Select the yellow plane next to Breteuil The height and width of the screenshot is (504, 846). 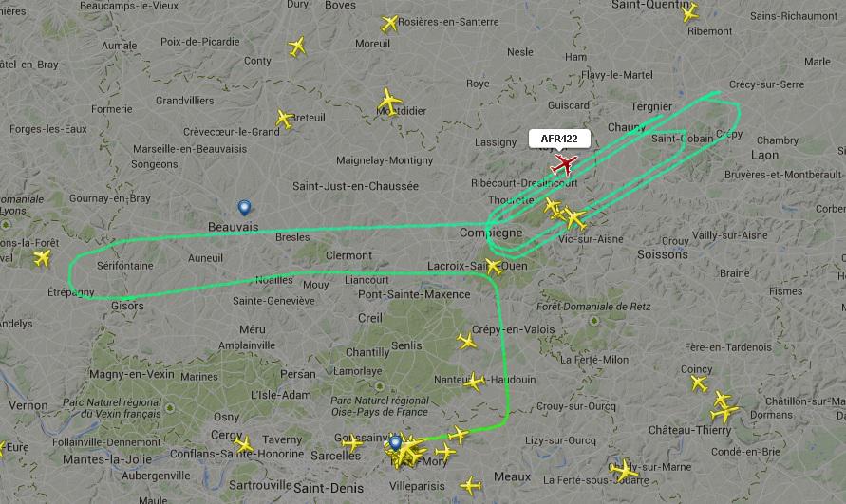tap(284, 120)
